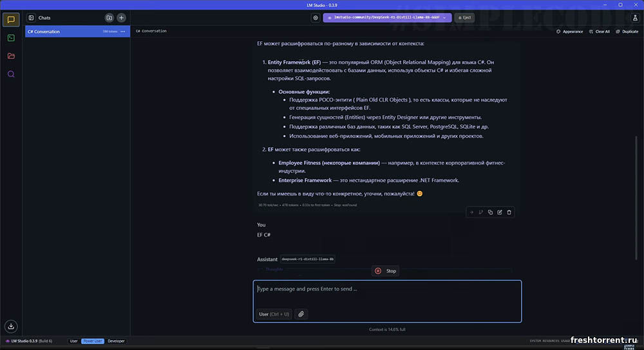Screen dimensions: 644x350
Task: Copy the assistant message
Action: [x=490, y=212]
